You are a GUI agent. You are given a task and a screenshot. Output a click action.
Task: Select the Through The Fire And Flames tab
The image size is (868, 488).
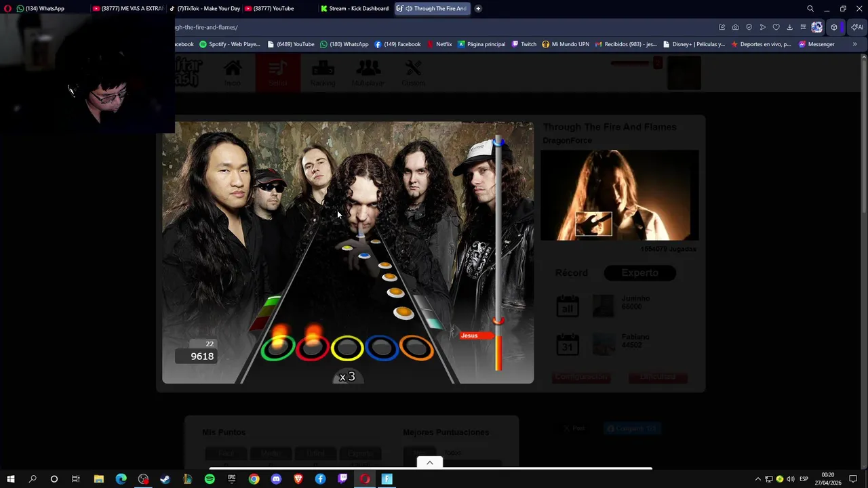pyautogui.click(x=431, y=9)
